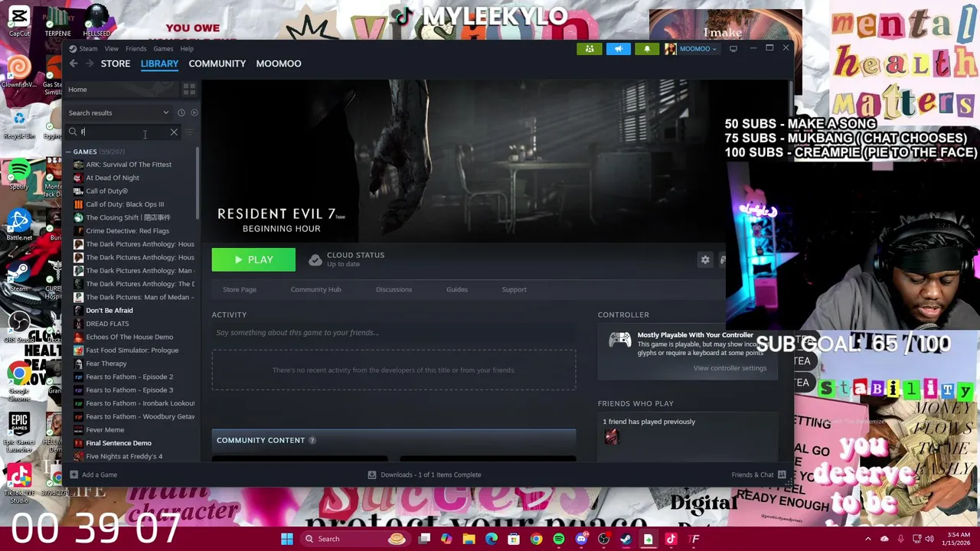Open advanced search filter icon
The width and height of the screenshot is (980, 551).
190,132
